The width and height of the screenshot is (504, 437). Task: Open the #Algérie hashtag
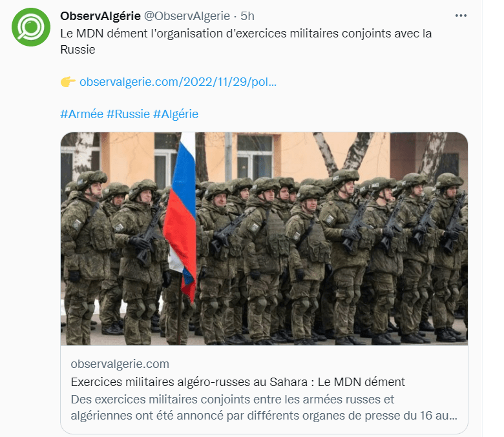176,114
